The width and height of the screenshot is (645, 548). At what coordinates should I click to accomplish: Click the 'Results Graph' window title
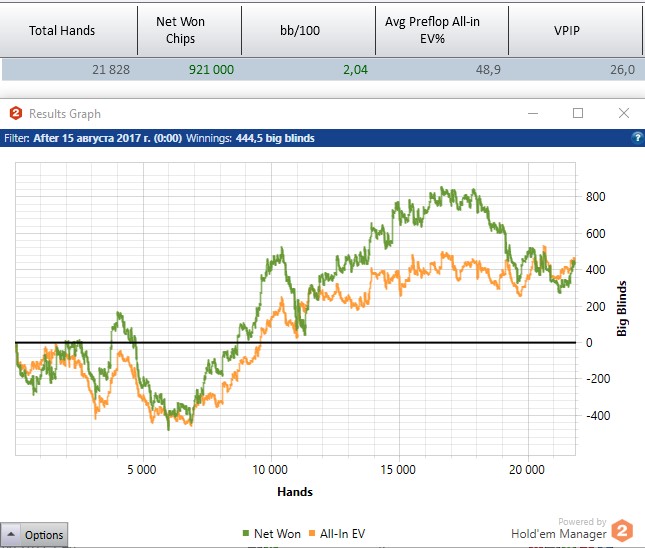pos(65,114)
